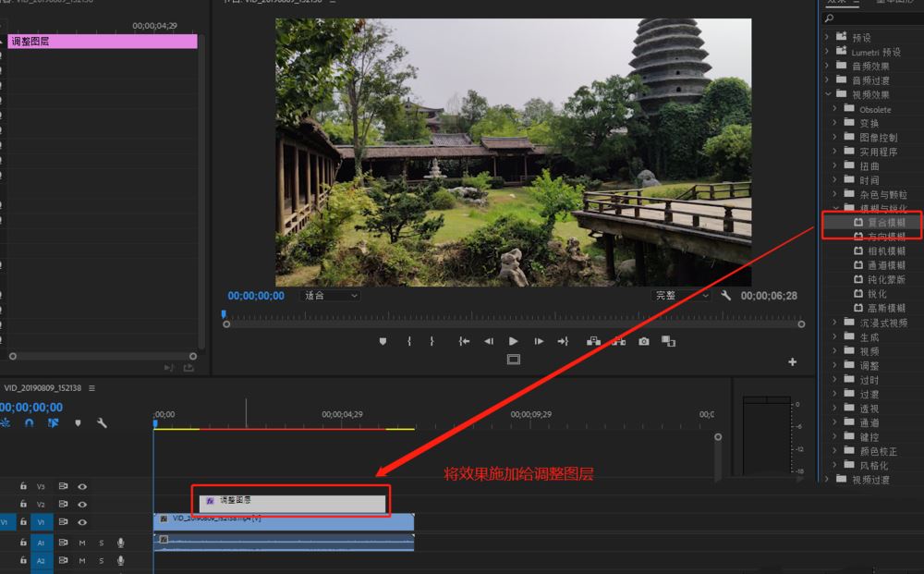Open timeline display settings wrench
The width and height of the screenshot is (924, 574).
pyautogui.click(x=102, y=423)
